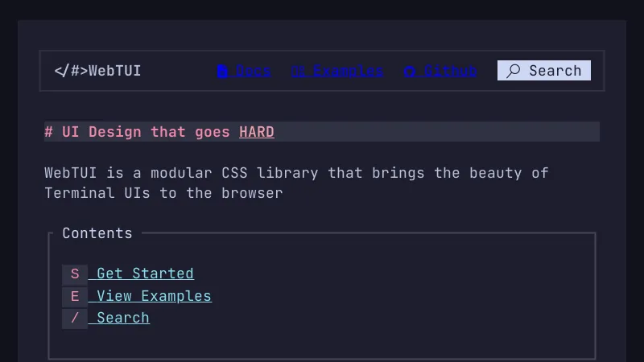
Task: Click the underlined HARD word in heading
Action: click(256, 132)
